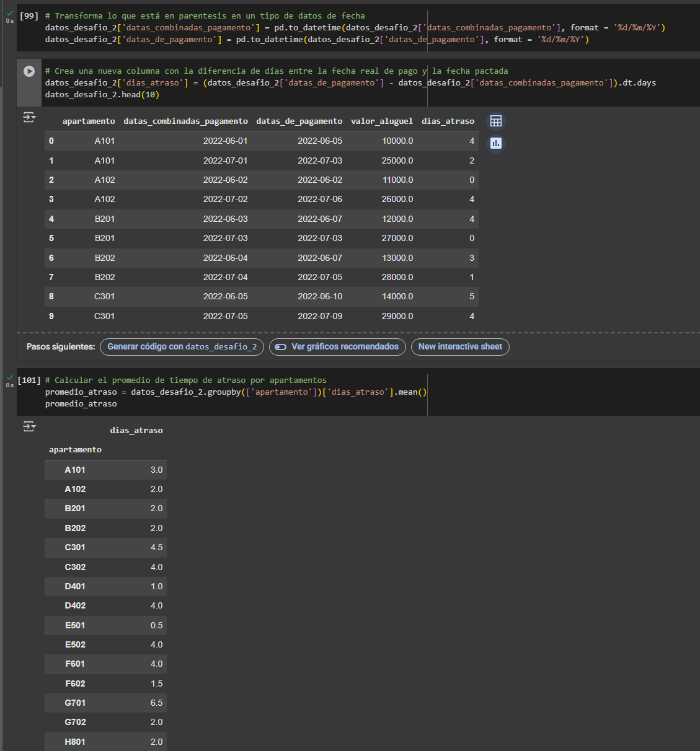Click comment Calcular el promedio de tiempo
The height and width of the screenshot is (751, 700).
pyautogui.click(x=186, y=380)
